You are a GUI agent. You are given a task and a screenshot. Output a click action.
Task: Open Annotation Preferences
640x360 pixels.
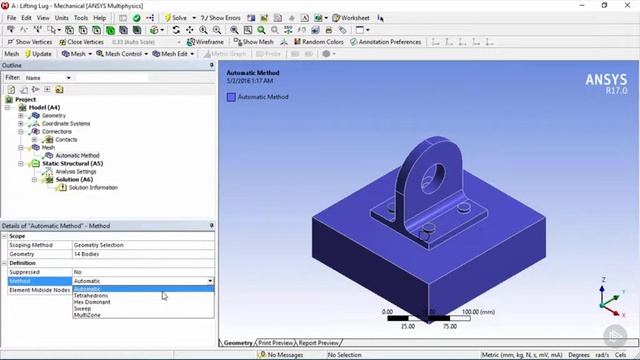tap(386, 42)
